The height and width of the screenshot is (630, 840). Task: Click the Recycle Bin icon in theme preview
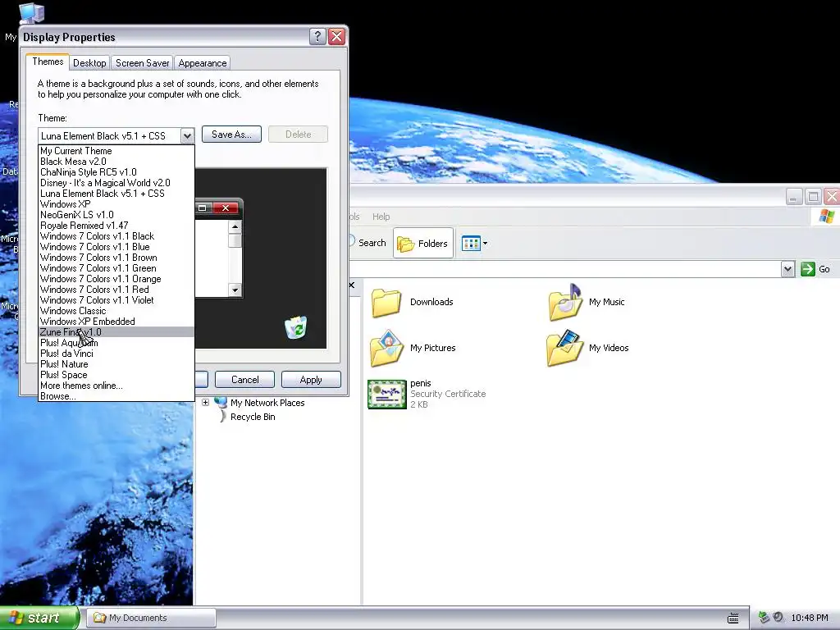295,327
